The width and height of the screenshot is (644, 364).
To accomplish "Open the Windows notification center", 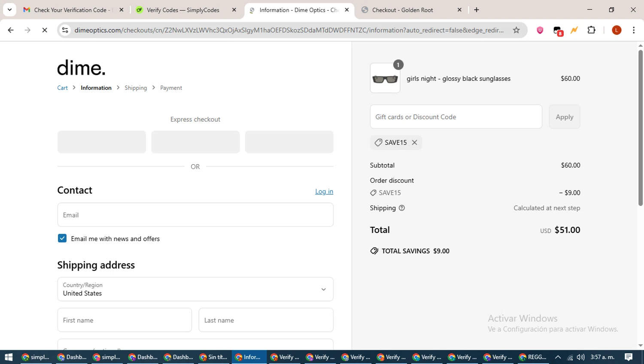I will click(x=629, y=357).
